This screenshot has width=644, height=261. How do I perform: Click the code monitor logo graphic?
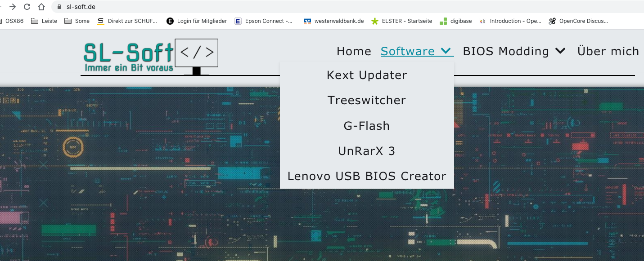pyautogui.click(x=196, y=56)
